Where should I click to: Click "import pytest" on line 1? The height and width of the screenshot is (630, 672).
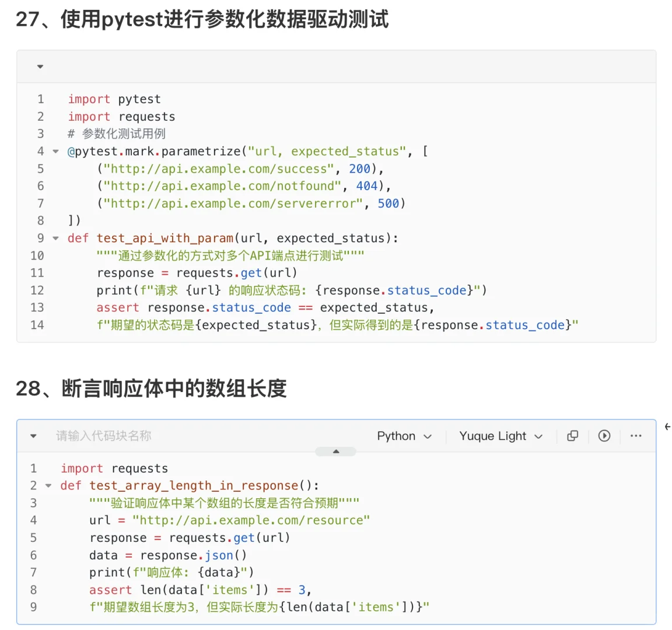114,99
